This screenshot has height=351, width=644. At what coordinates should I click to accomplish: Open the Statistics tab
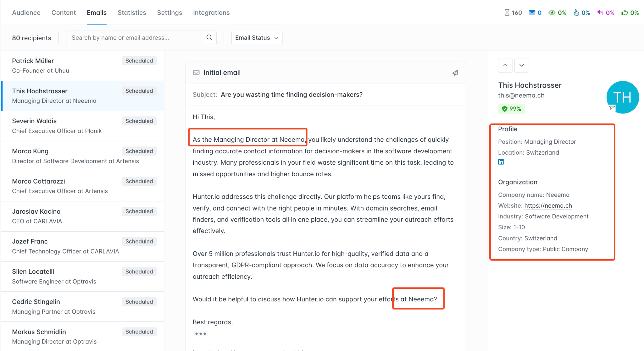(x=132, y=13)
